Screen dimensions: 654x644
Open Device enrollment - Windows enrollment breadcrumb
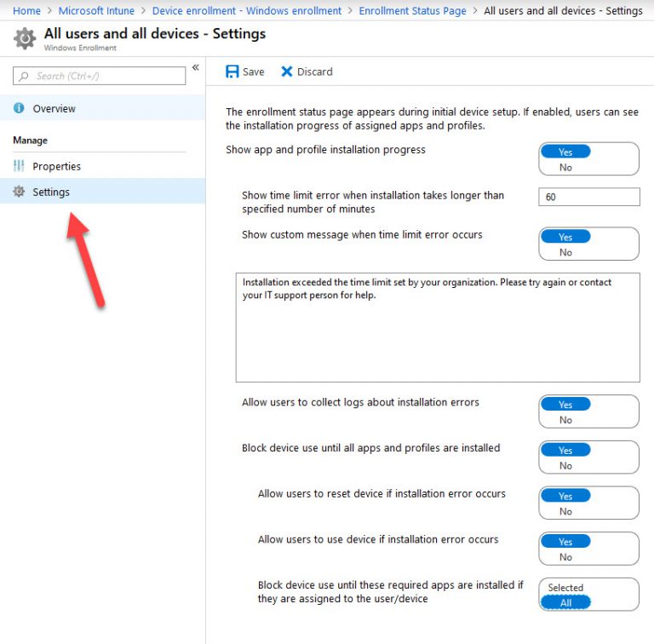(x=246, y=11)
